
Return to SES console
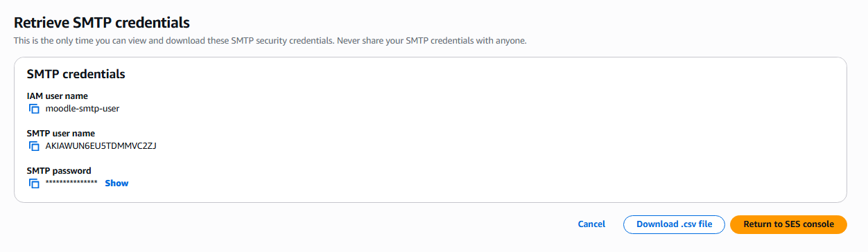coord(788,224)
